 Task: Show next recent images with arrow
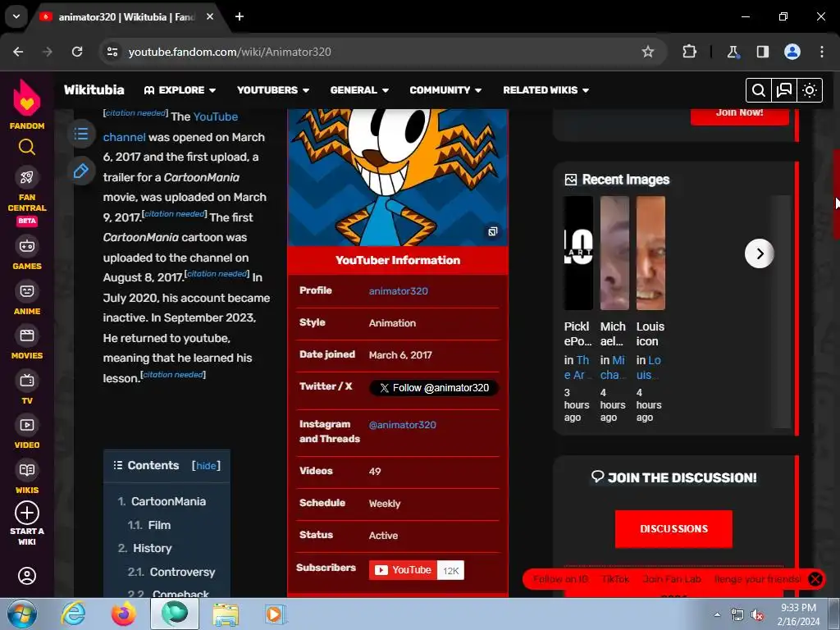[759, 253]
